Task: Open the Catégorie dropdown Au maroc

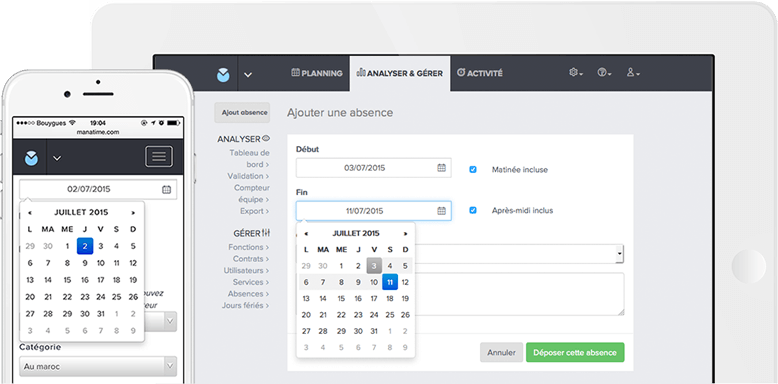Action: pyautogui.click(x=98, y=367)
